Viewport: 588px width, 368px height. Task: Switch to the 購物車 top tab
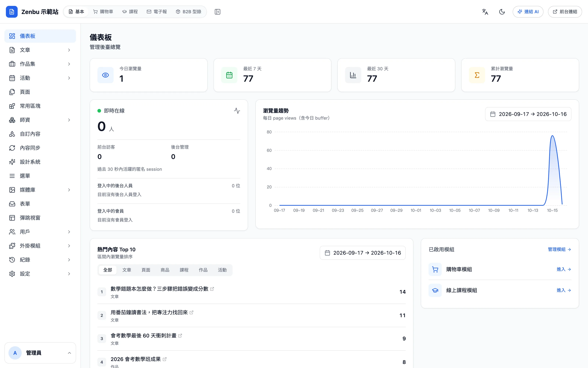pyautogui.click(x=103, y=12)
